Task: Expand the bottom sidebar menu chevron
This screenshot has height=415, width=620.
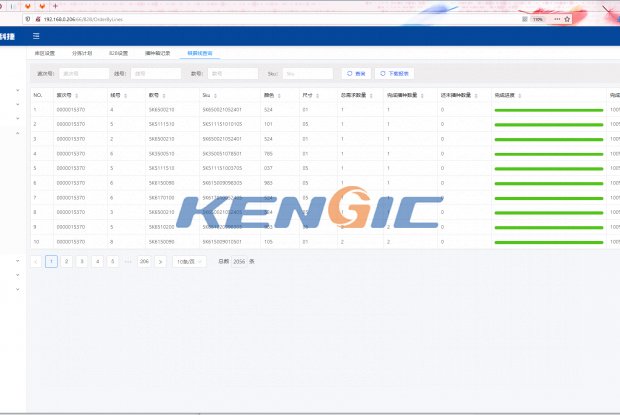Action: click(x=18, y=289)
